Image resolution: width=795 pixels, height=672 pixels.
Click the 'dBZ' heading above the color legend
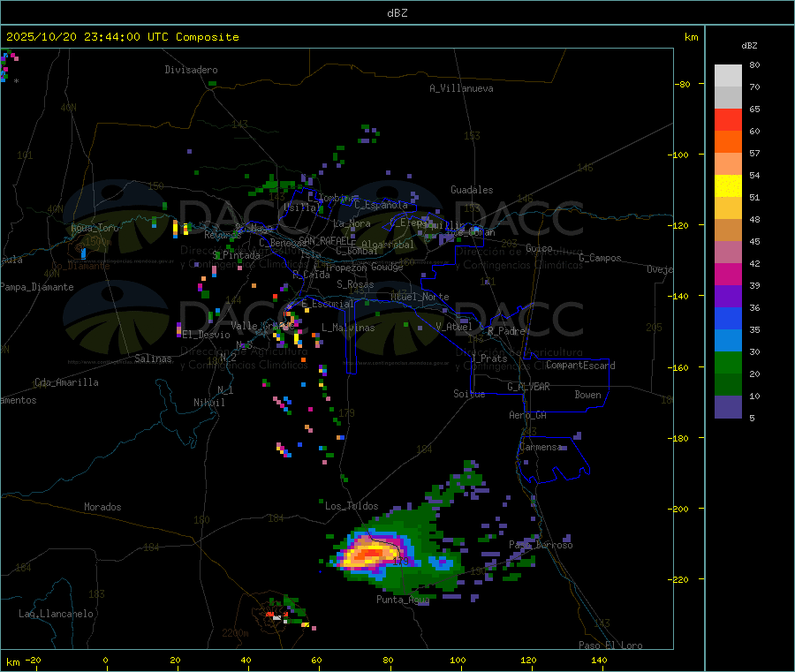coord(749,46)
